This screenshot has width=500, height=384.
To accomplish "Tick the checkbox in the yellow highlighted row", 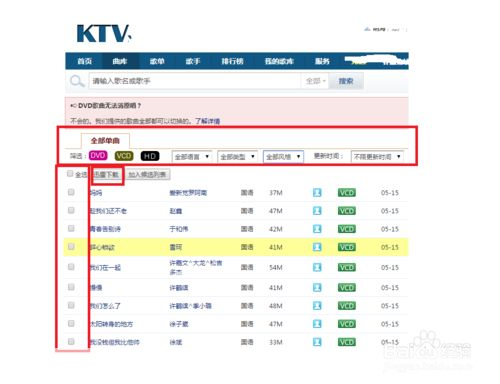I will click(x=71, y=246).
